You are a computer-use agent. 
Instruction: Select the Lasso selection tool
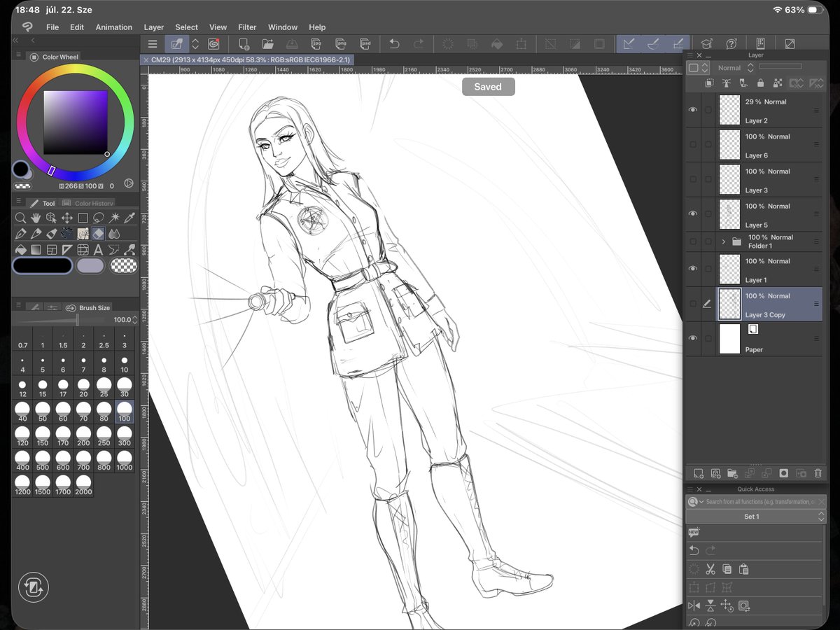coord(98,218)
